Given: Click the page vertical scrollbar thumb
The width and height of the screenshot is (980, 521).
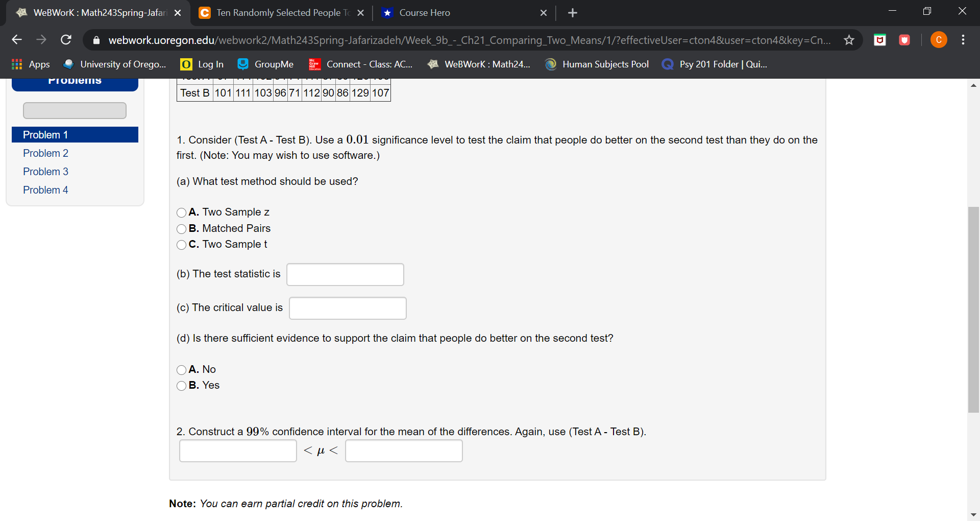Looking at the screenshot, I should (973, 310).
